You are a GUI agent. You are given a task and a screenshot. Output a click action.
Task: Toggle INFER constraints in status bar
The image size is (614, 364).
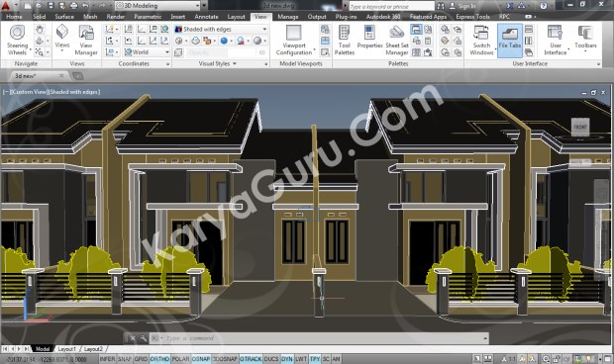pos(107,359)
